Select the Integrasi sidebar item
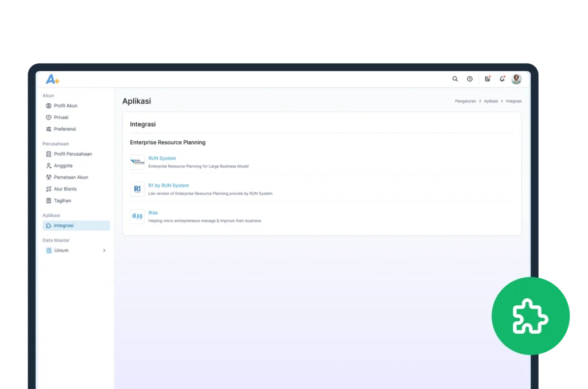 (76, 225)
